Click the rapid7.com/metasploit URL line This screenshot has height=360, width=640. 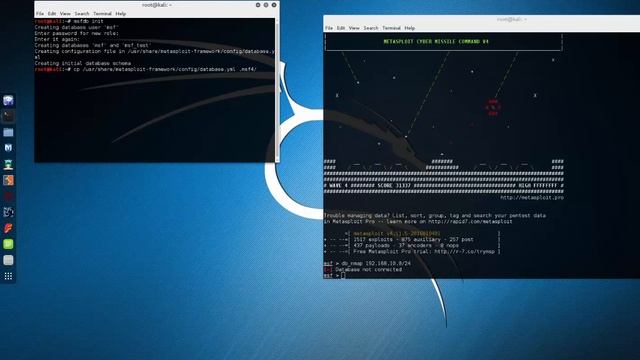point(418,222)
